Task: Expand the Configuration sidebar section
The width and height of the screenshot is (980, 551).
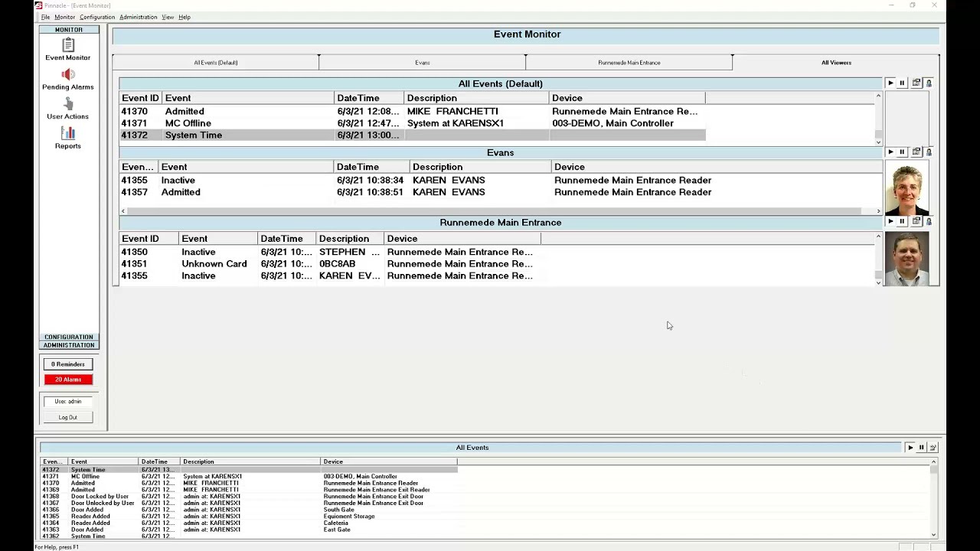Action: point(69,337)
